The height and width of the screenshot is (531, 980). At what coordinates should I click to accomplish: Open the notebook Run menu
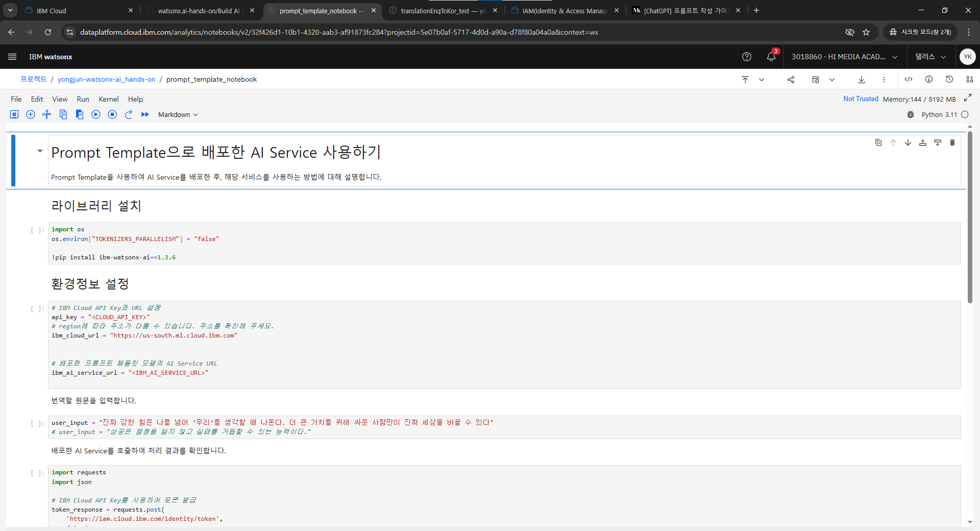[x=83, y=99]
